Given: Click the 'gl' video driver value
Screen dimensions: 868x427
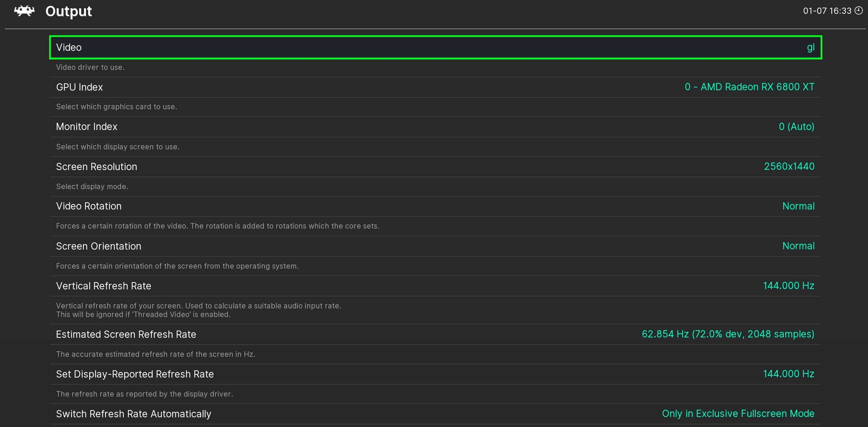Looking at the screenshot, I should pos(811,47).
